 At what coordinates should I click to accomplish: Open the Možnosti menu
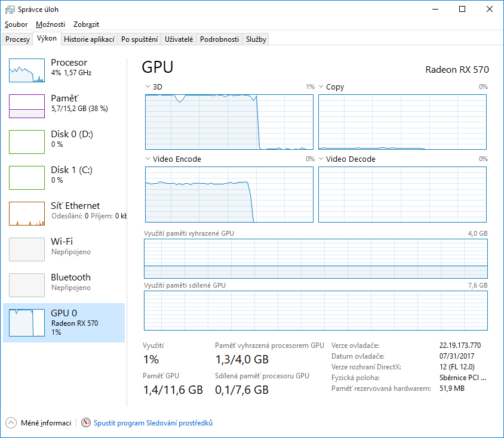50,24
